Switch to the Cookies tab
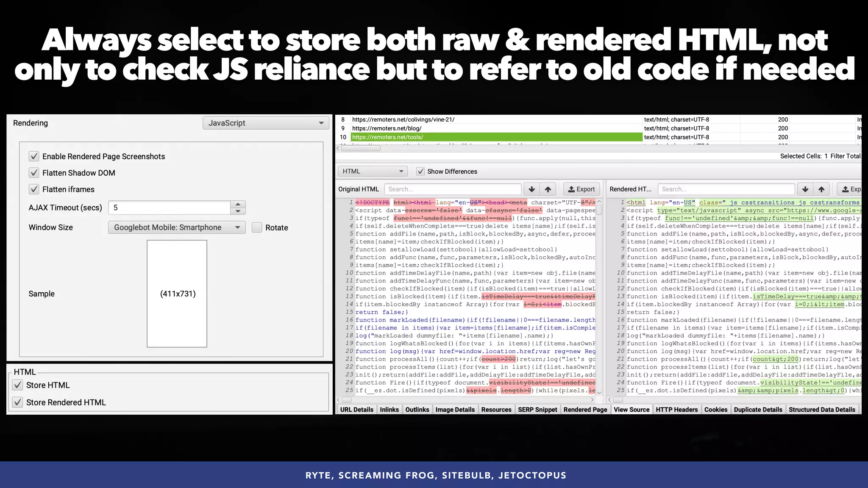The width and height of the screenshot is (868, 488). (x=716, y=410)
